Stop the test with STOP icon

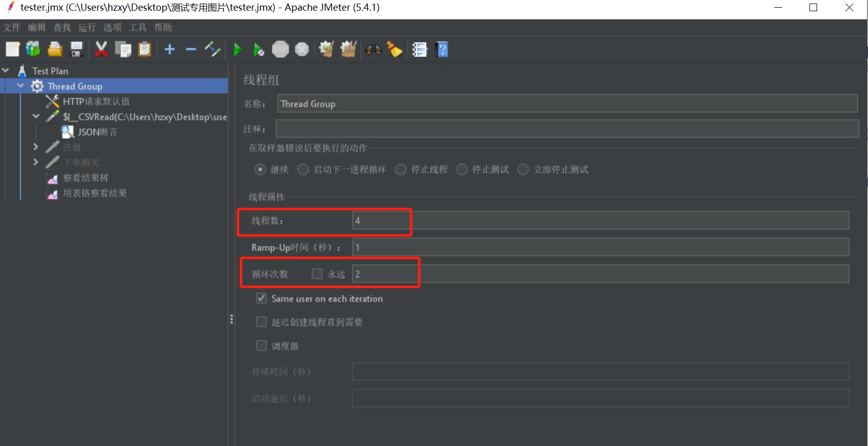280,49
